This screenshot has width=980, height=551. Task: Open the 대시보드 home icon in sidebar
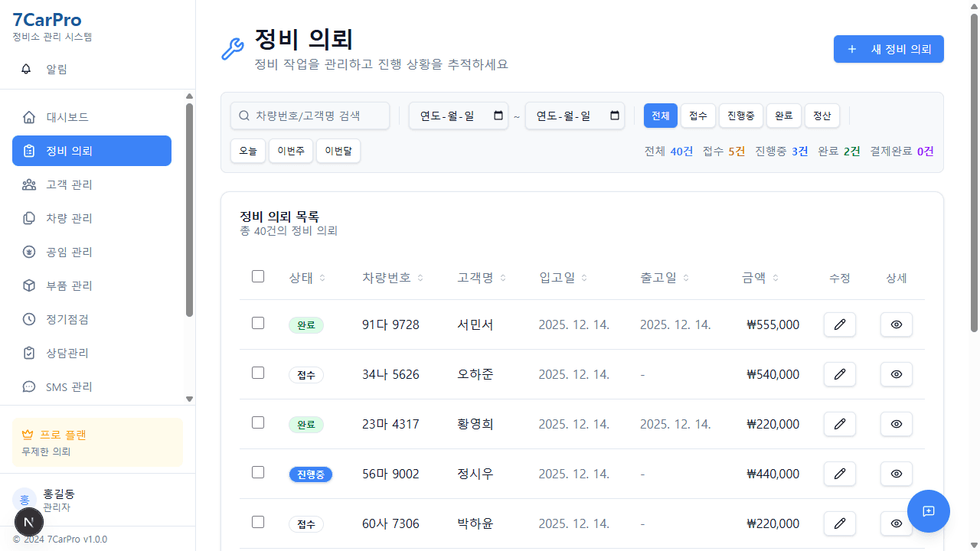tap(29, 117)
